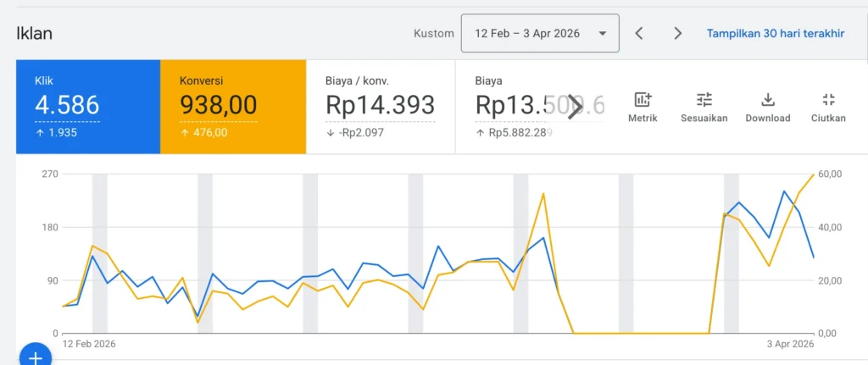The image size is (868, 365).
Task: Click the 12 Feb 2026 axis label
Action: click(x=89, y=344)
